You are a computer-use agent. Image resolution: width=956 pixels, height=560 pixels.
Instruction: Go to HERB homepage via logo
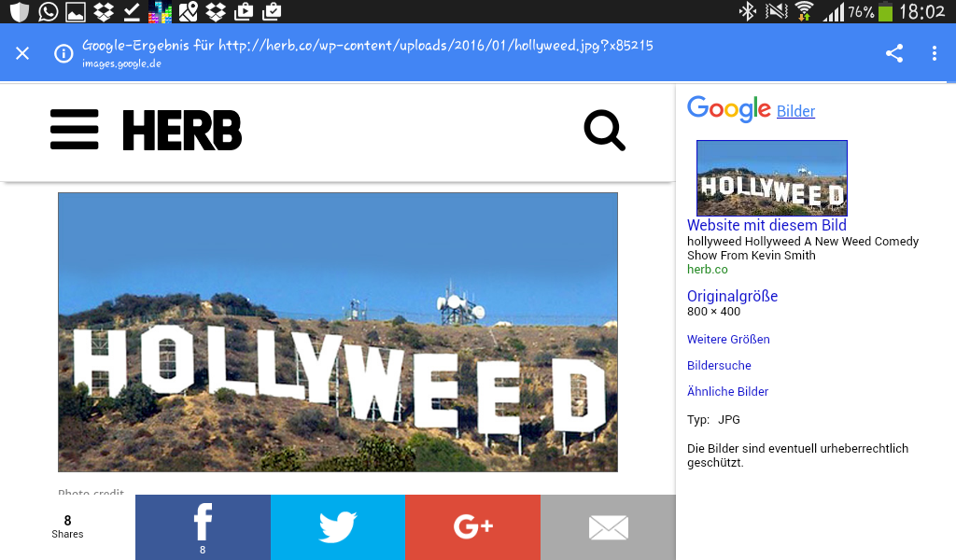tap(182, 131)
